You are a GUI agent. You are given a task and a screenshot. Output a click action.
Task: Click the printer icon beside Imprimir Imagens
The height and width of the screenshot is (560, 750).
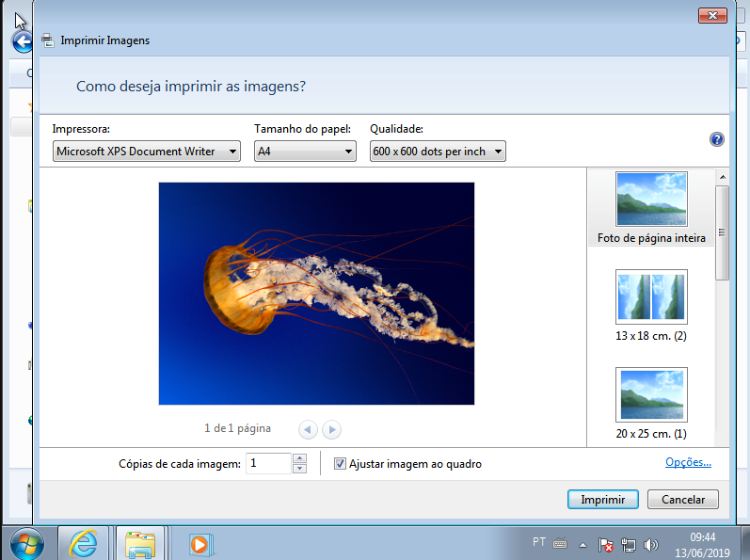click(48, 40)
